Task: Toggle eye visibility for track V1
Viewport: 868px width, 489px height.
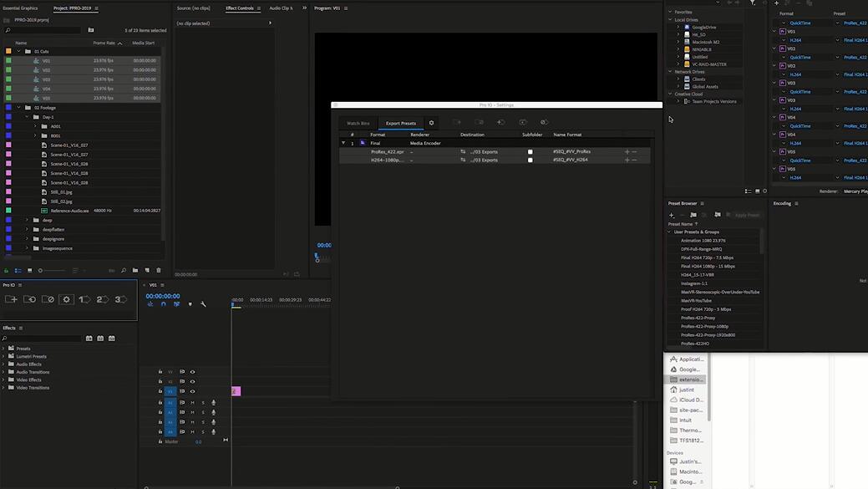Action: point(192,391)
